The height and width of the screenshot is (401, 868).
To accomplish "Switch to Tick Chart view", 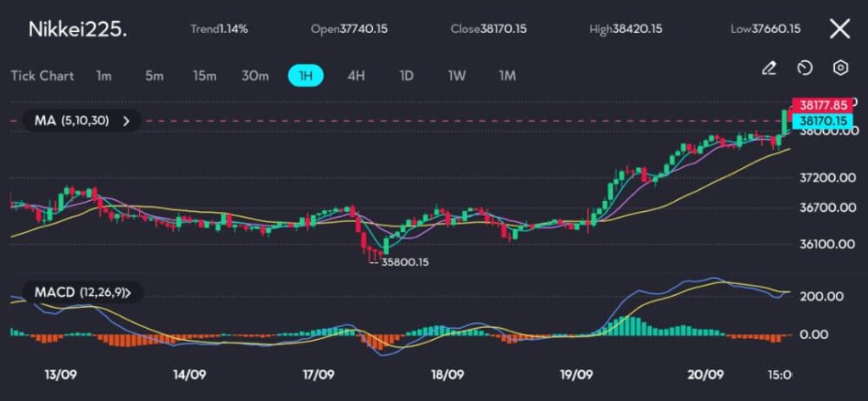I will tap(42, 75).
